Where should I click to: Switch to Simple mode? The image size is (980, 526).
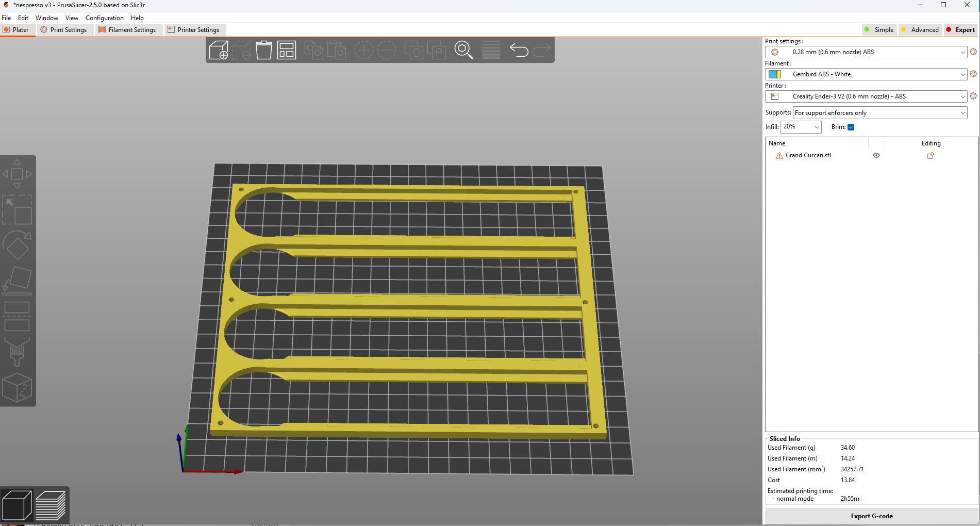tap(879, 30)
